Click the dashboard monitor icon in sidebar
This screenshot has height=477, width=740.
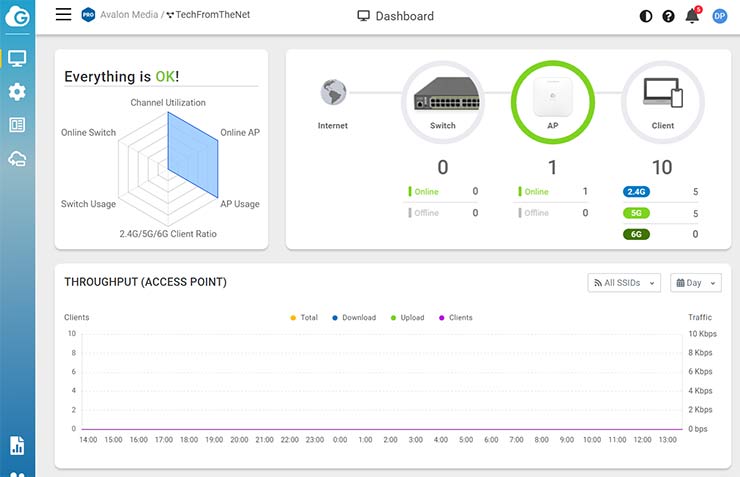(17, 58)
